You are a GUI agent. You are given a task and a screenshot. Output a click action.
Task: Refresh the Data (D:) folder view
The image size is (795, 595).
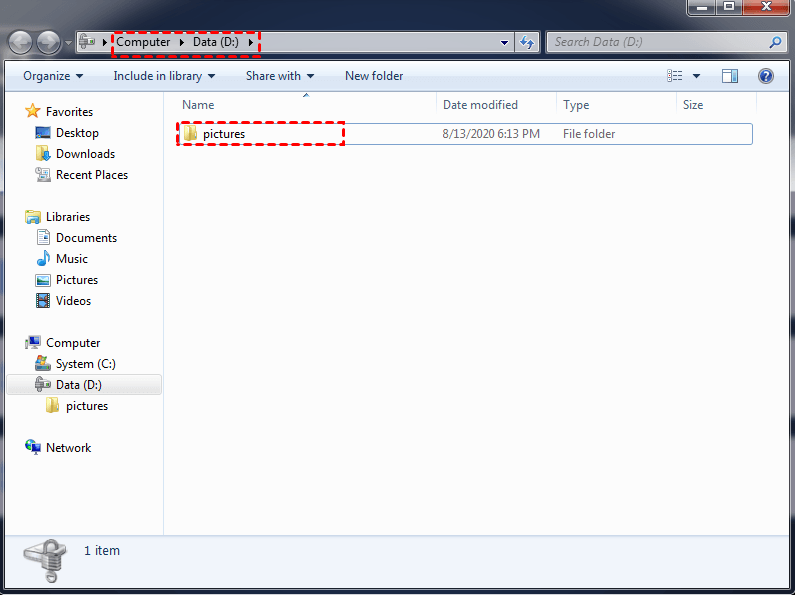point(527,43)
